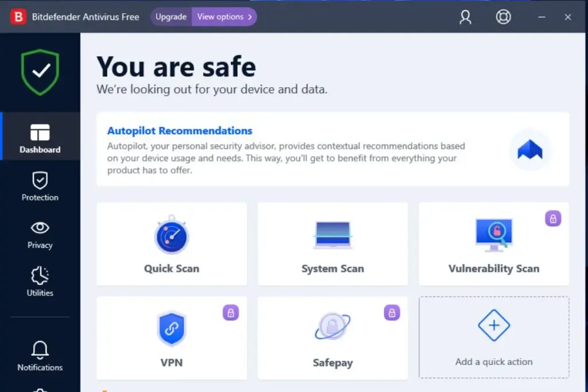Open Notifications in the sidebar
The width and height of the screenshot is (588, 392).
coord(40,356)
